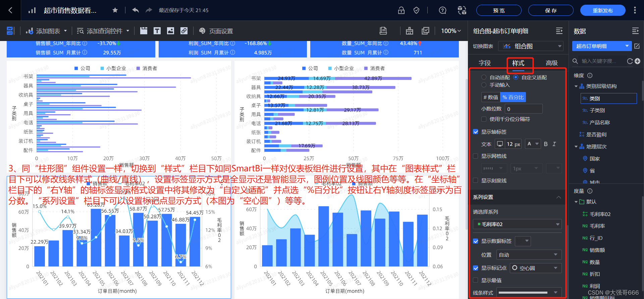Uncheck 显示轴标签 checkbox
The width and height of the screenshot is (644, 299).
click(x=476, y=132)
